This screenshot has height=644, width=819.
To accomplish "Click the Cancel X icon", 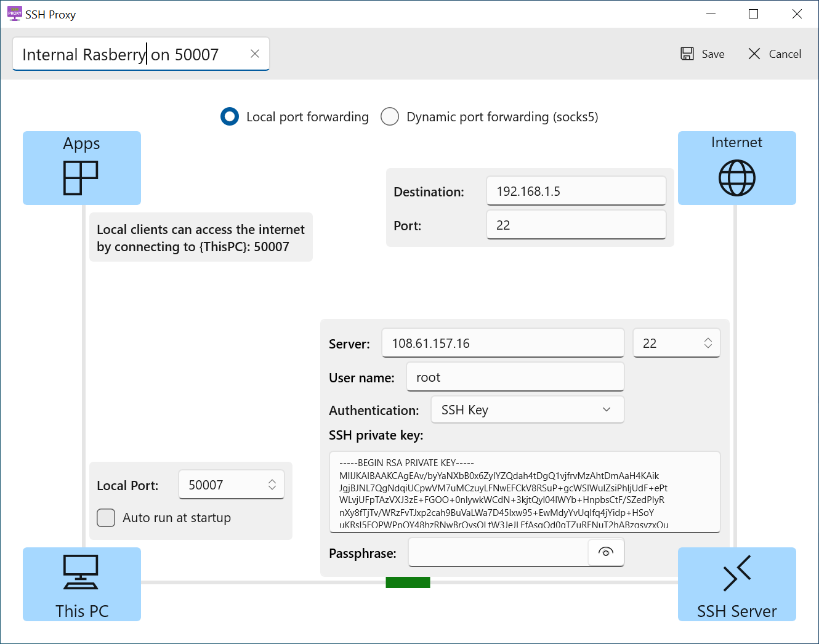I will tap(754, 54).
